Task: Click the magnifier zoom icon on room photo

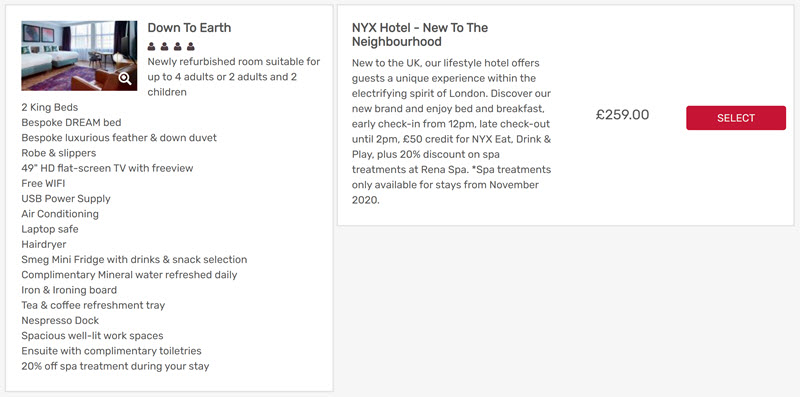Action: pyautogui.click(x=125, y=79)
